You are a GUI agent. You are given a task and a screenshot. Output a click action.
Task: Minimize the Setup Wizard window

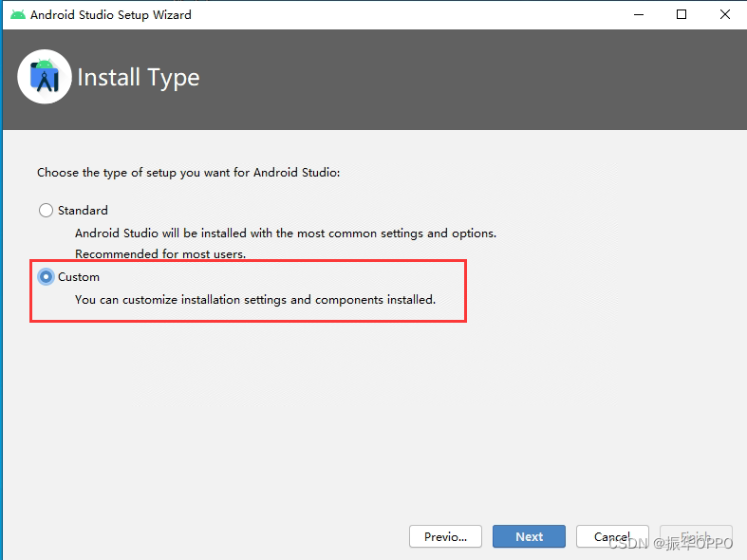point(639,15)
